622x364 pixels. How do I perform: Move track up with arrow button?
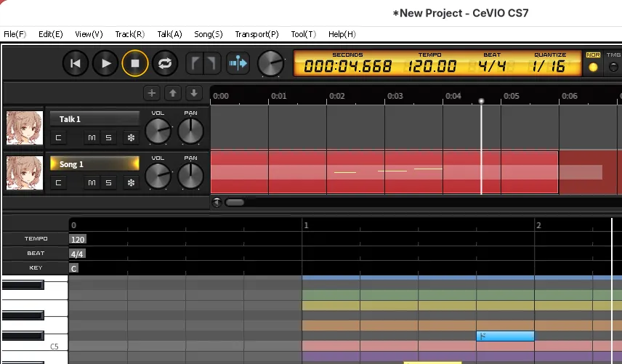tap(172, 93)
